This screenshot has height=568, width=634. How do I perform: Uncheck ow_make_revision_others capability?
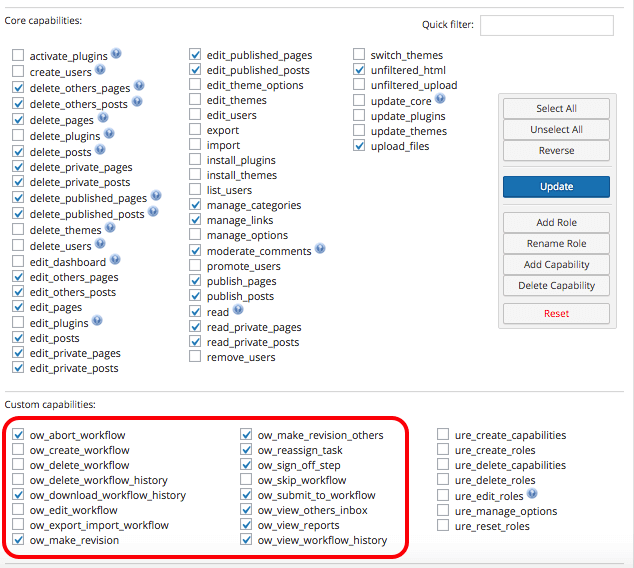tap(246, 435)
